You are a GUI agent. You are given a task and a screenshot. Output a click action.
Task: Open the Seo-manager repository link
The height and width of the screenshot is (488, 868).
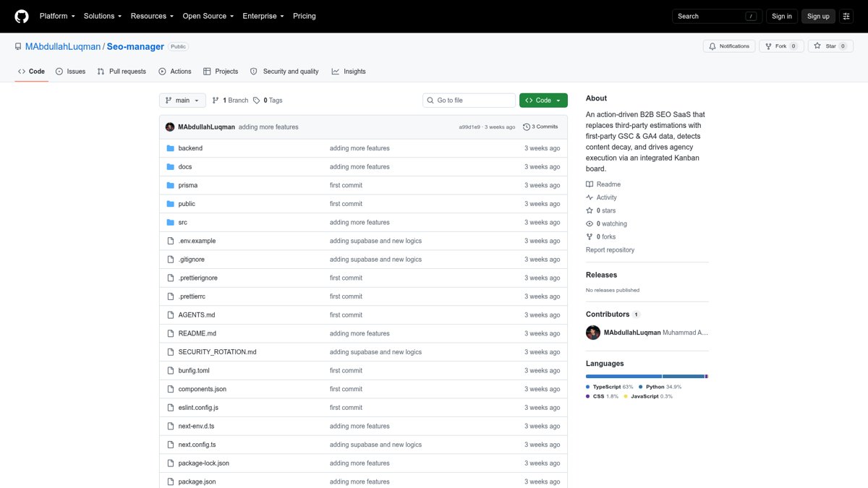[135, 46]
